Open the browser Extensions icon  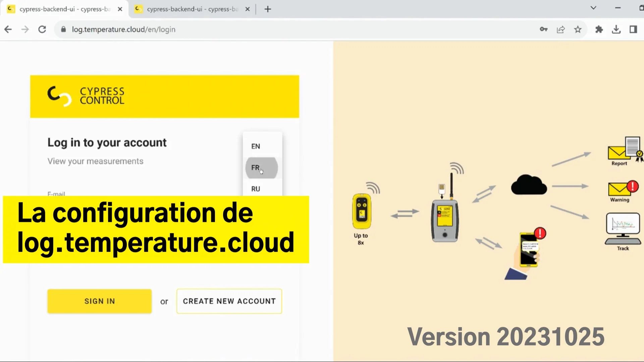[x=599, y=29]
